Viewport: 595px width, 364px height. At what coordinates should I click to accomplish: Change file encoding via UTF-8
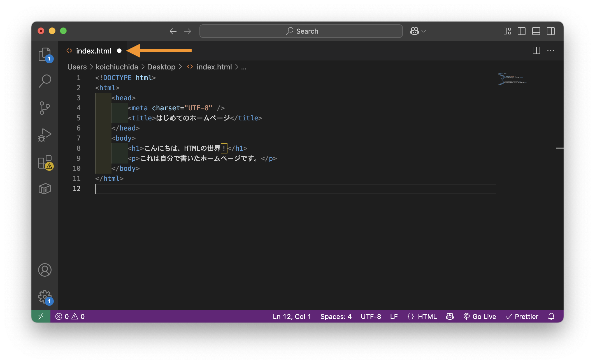click(x=371, y=316)
